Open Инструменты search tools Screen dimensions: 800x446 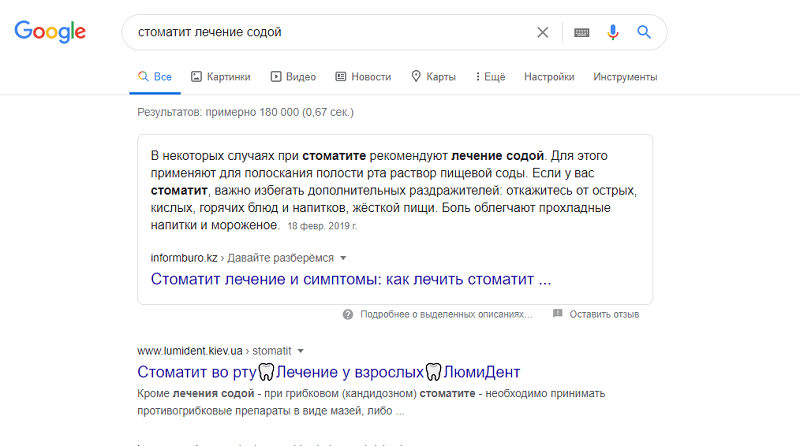[625, 77]
